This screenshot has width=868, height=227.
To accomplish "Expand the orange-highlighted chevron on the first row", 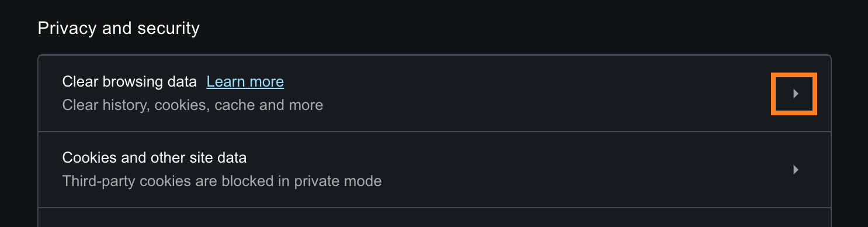I will coord(794,94).
